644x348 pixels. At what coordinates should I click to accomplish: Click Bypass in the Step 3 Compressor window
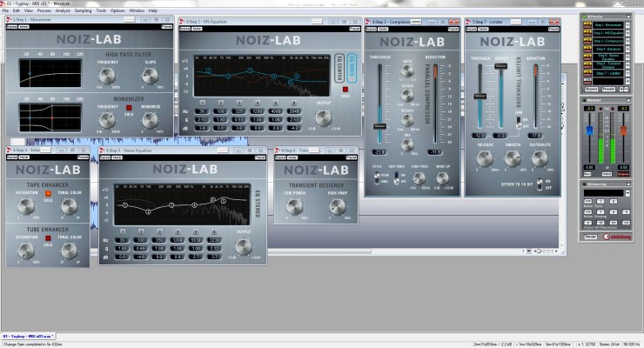(371, 29)
